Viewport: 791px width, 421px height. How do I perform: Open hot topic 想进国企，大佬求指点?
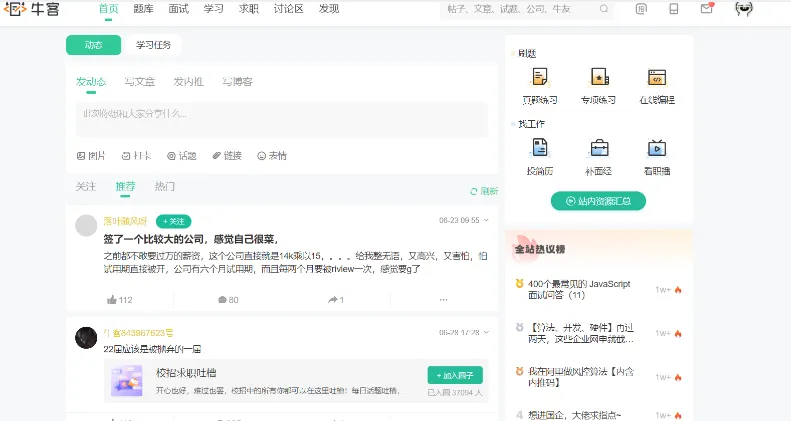(575, 415)
